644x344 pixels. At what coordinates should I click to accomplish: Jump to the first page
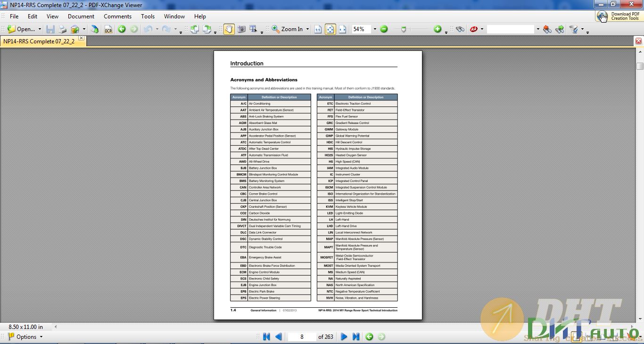pos(266,336)
